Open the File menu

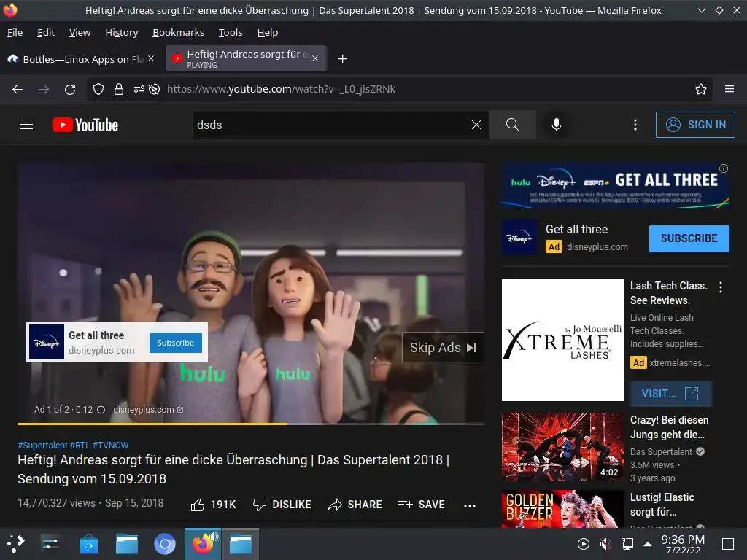(x=15, y=32)
